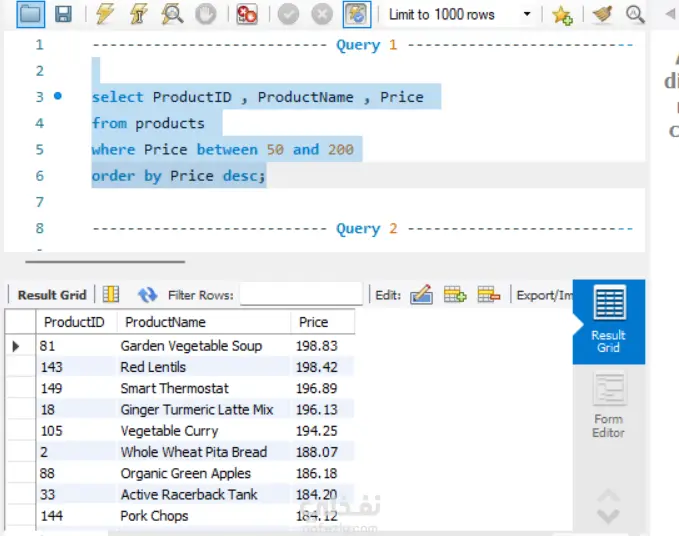The image size is (679, 536).
Task: Toggle auto-commit mode icon
Action: click(357, 14)
